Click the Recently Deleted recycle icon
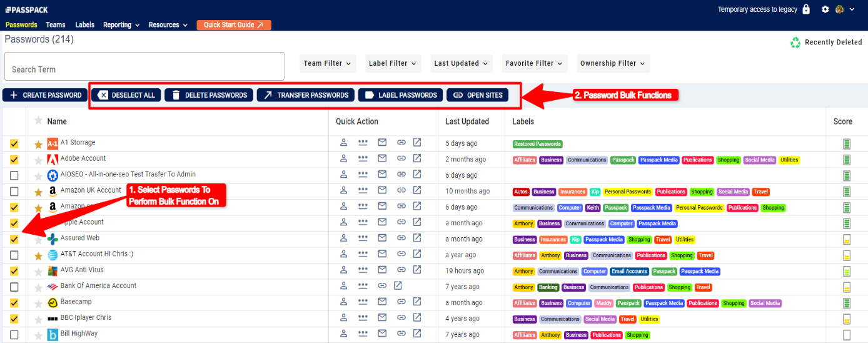Image resolution: width=868 pixels, height=343 pixels. tap(795, 43)
